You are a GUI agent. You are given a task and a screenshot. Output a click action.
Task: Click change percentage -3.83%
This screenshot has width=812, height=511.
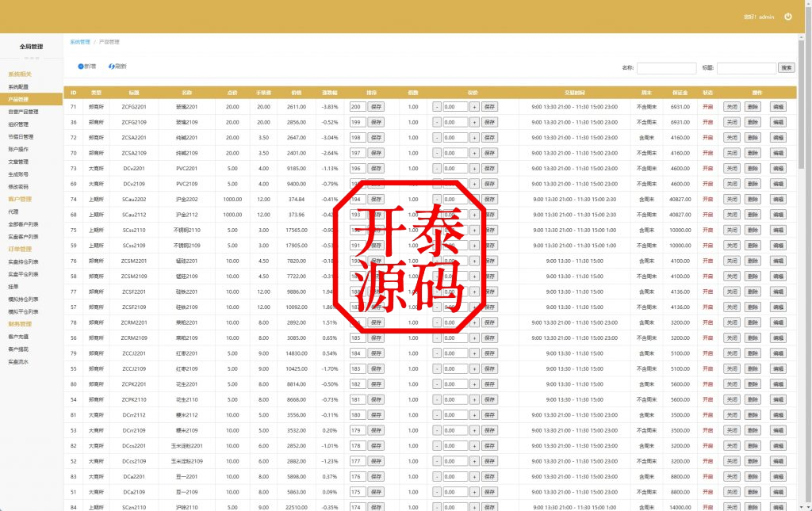pyautogui.click(x=329, y=106)
